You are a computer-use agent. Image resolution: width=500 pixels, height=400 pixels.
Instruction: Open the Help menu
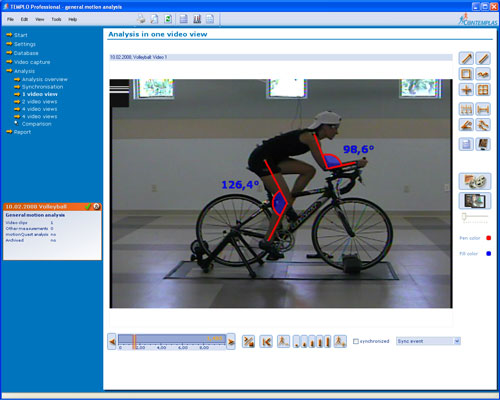pos(73,19)
